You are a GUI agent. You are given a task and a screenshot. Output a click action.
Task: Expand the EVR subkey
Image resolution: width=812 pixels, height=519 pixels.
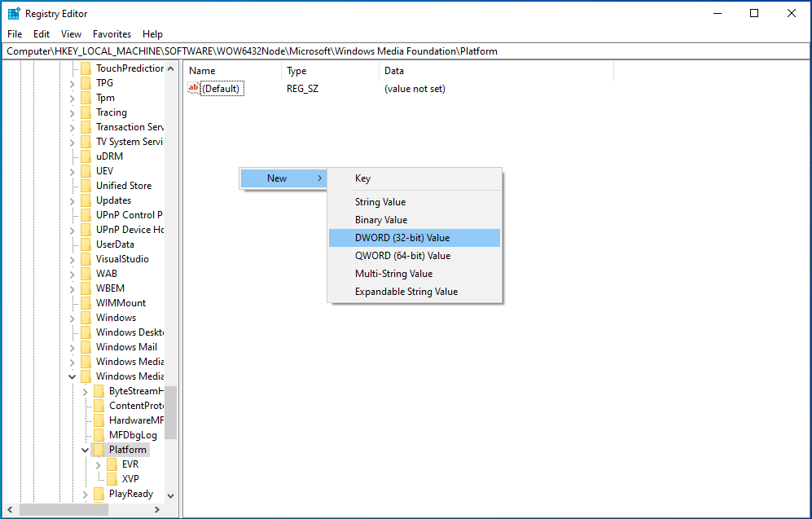click(98, 465)
